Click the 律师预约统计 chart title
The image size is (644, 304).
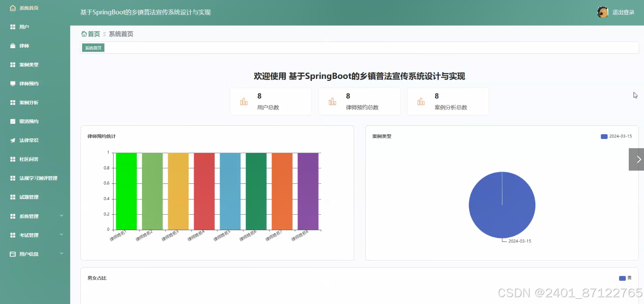coord(101,136)
